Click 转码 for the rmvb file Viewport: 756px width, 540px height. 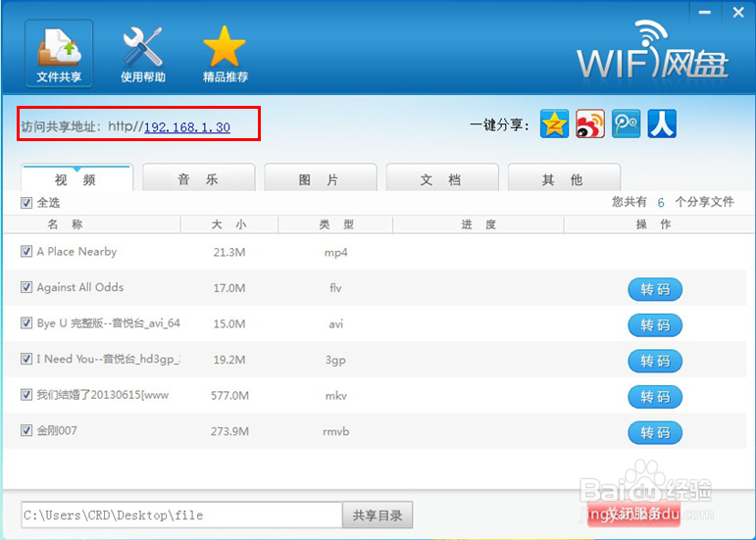655,432
